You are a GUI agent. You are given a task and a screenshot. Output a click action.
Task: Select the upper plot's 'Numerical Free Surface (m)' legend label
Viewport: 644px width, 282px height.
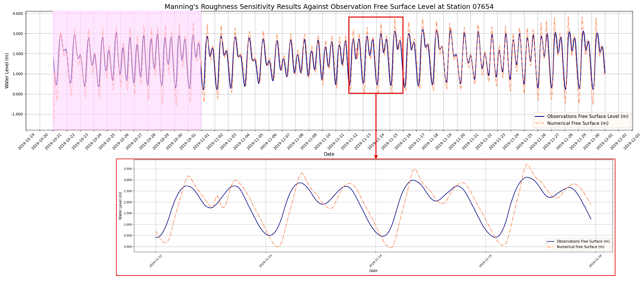point(578,123)
